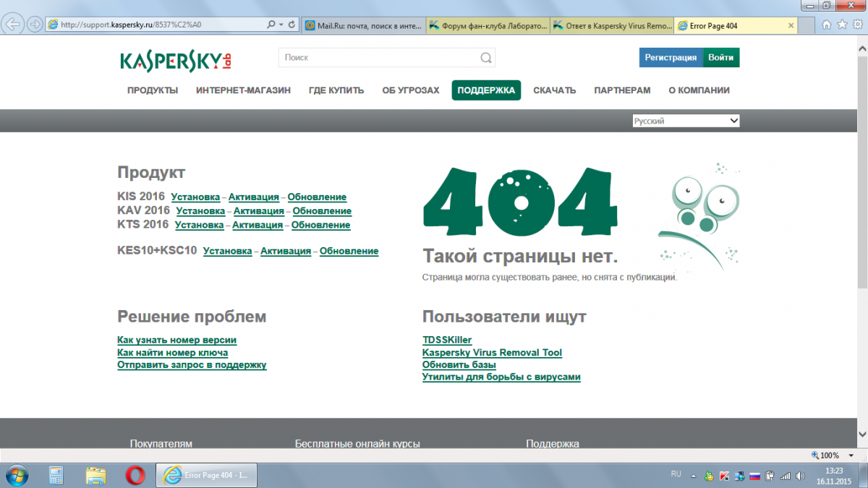Switch to the Mail.Ru browser tab
The height and width of the screenshot is (488, 868).
coord(361,25)
